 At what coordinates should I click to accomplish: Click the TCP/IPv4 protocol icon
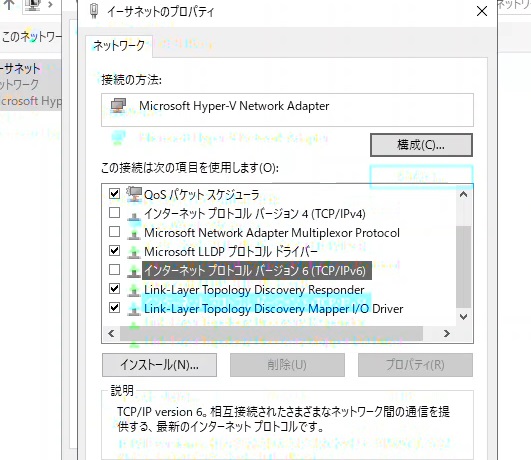(x=134, y=215)
